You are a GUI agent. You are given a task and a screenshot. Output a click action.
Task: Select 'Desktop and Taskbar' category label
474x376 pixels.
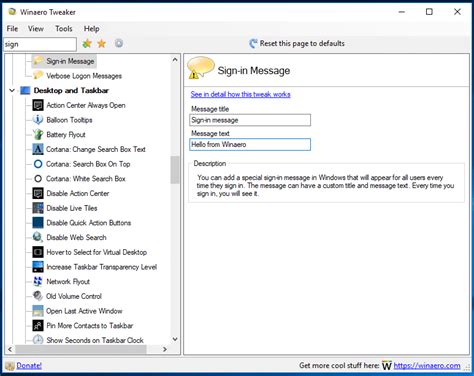71,90
